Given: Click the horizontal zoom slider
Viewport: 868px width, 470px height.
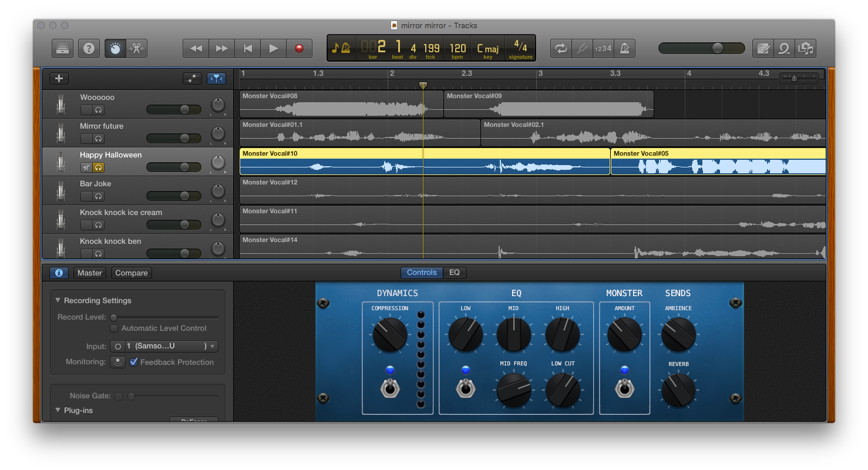Looking at the screenshot, I should [x=799, y=78].
